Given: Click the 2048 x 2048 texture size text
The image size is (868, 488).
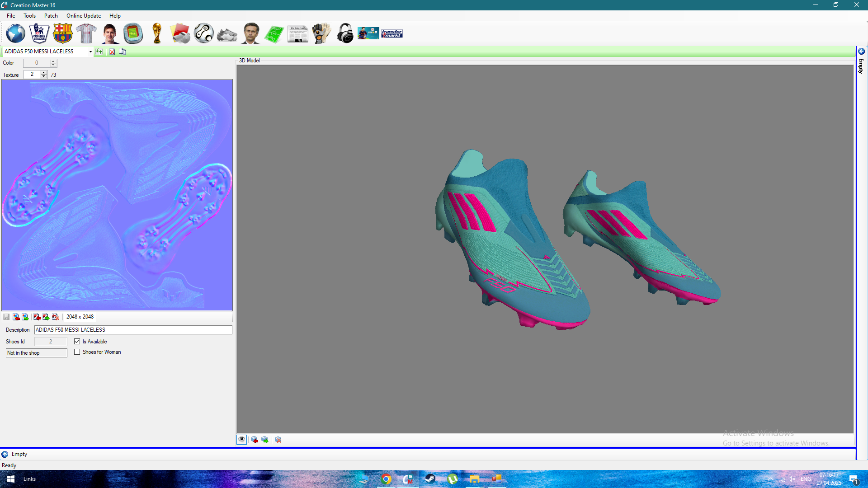Looking at the screenshot, I should 80,317.
